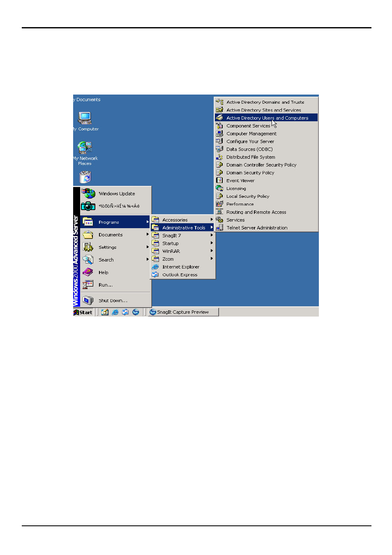Open Active Directory Sites and Services icon
Viewport: 392px width, 555px height.
click(x=219, y=110)
